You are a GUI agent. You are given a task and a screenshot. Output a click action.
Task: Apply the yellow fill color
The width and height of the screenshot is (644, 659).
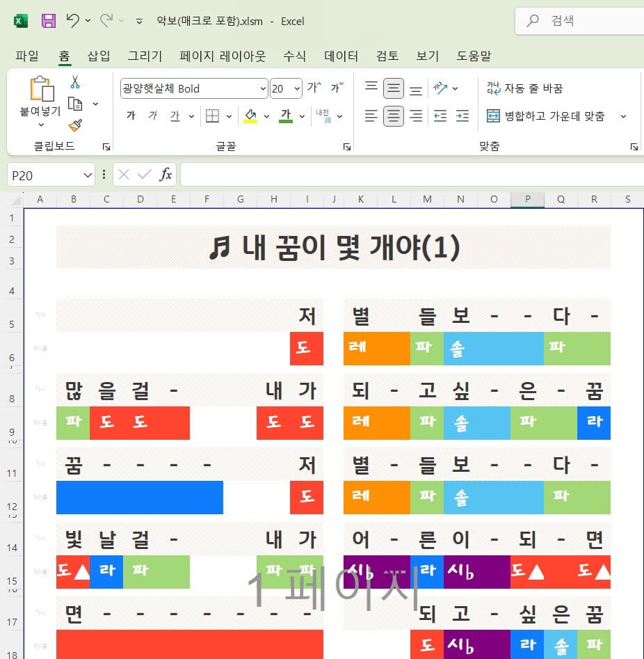(250, 116)
